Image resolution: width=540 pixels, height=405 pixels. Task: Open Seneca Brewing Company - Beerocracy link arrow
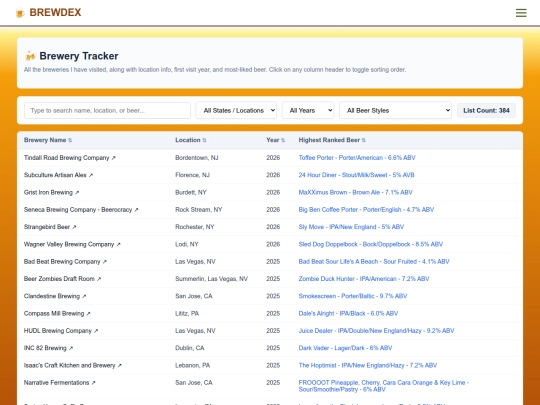[x=136, y=210]
